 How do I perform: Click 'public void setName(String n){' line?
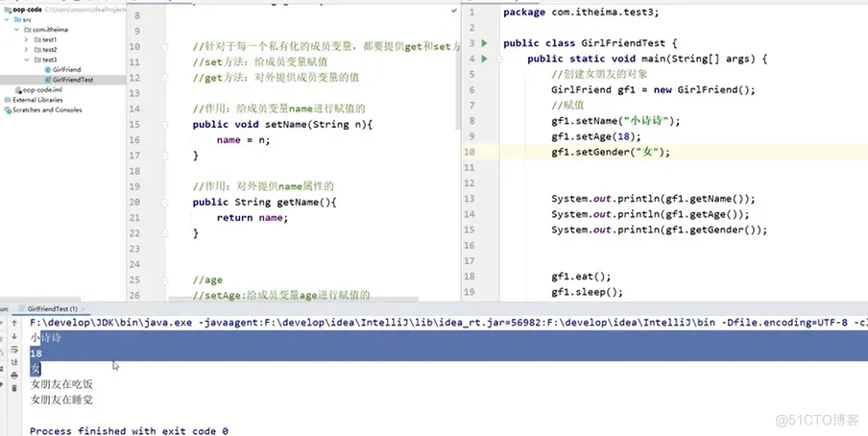click(x=282, y=125)
